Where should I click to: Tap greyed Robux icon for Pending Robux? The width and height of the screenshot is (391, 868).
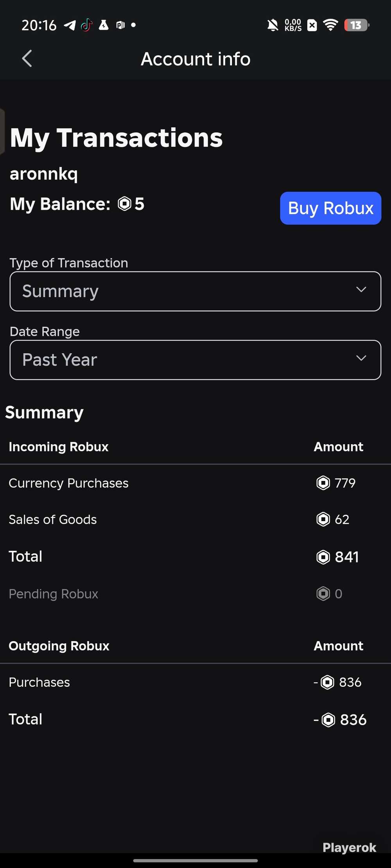point(323,594)
